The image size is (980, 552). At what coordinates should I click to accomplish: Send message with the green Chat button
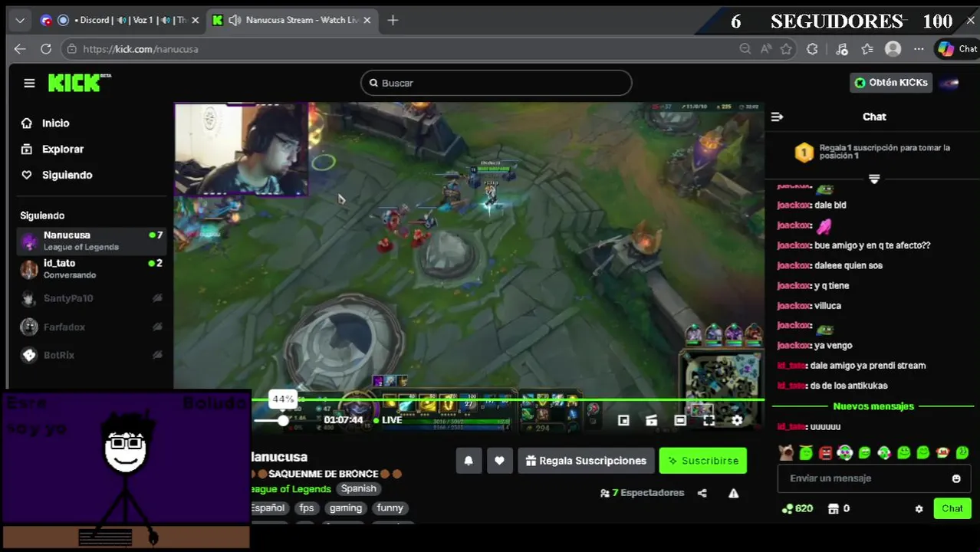[x=952, y=508]
